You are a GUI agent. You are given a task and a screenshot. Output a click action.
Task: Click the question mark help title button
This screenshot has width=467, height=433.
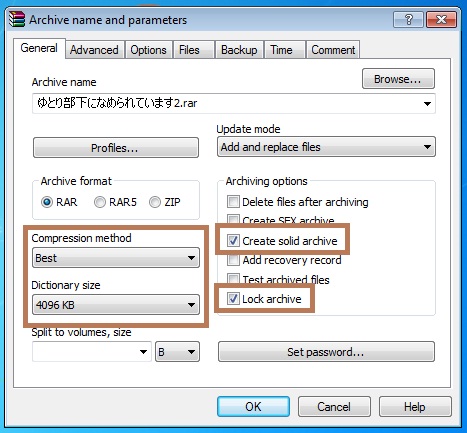(408, 20)
